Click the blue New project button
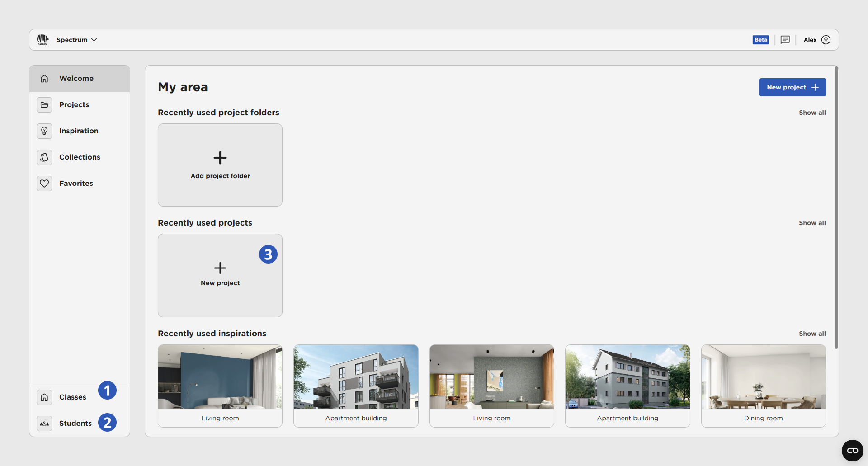 792,87
